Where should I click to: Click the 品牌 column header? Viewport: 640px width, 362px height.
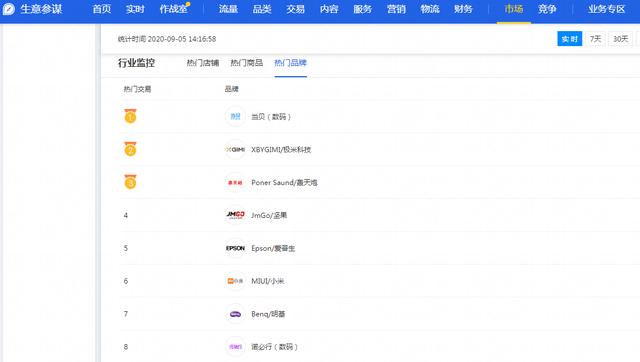pyautogui.click(x=231, y=89)
